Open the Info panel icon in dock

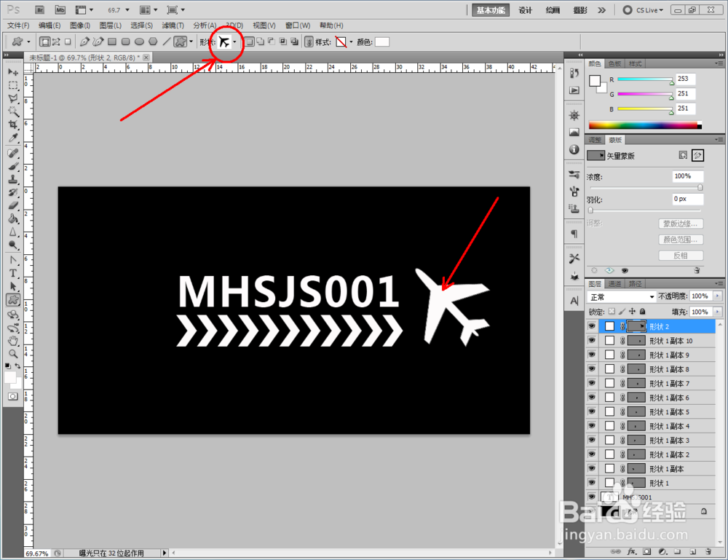point(574,149)
